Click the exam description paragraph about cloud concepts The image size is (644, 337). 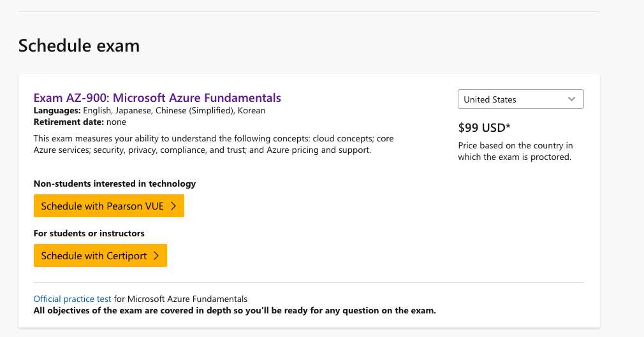(213, 144)
